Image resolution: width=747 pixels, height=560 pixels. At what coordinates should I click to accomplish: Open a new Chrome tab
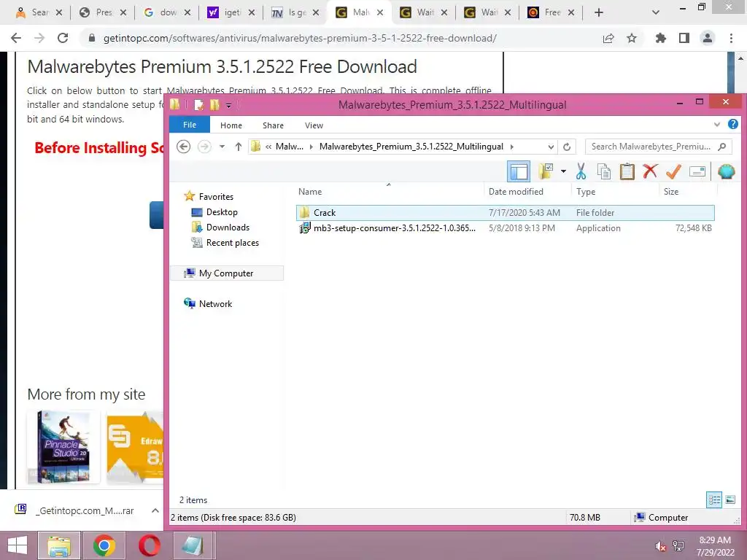point(599,12)
